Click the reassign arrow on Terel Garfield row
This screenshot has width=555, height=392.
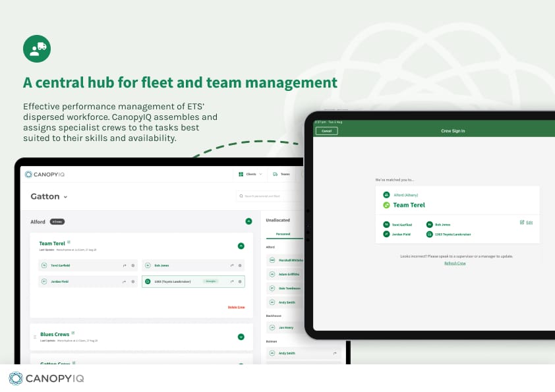[125, 266]
